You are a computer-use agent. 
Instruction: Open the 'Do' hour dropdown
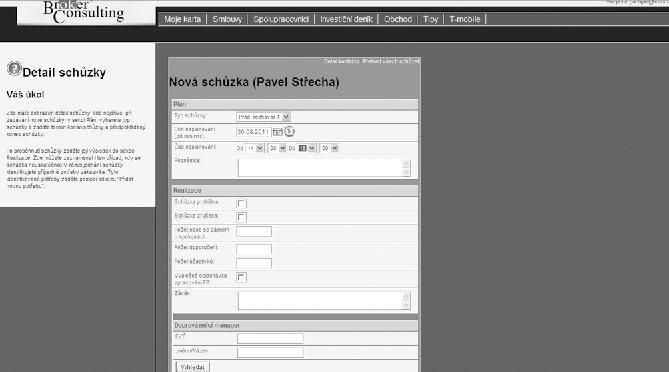tap(307, 148)
